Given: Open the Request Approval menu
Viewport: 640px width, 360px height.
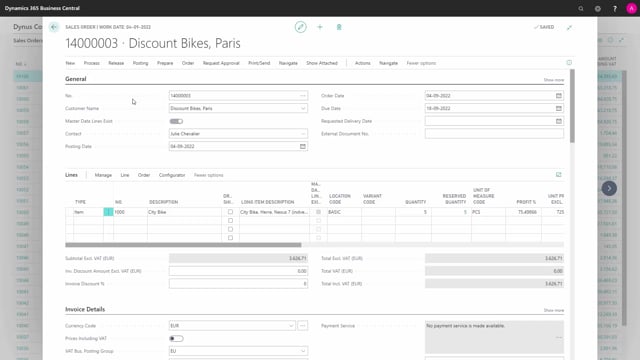Looking at the screenshot, I should tap(221, 63).
